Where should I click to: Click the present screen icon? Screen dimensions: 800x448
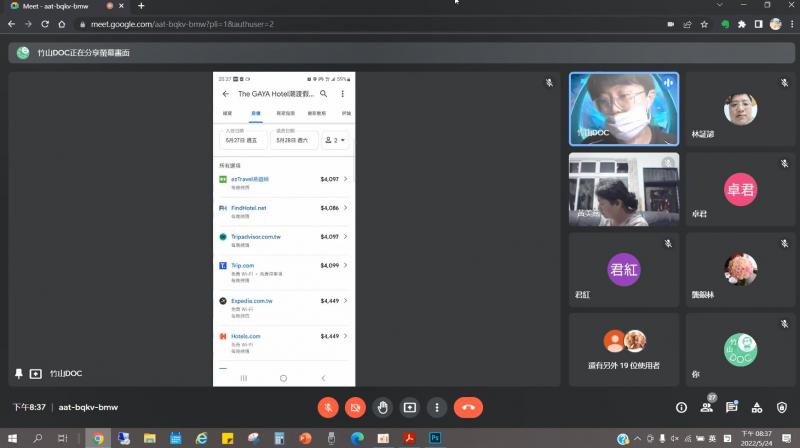[409, 407]
